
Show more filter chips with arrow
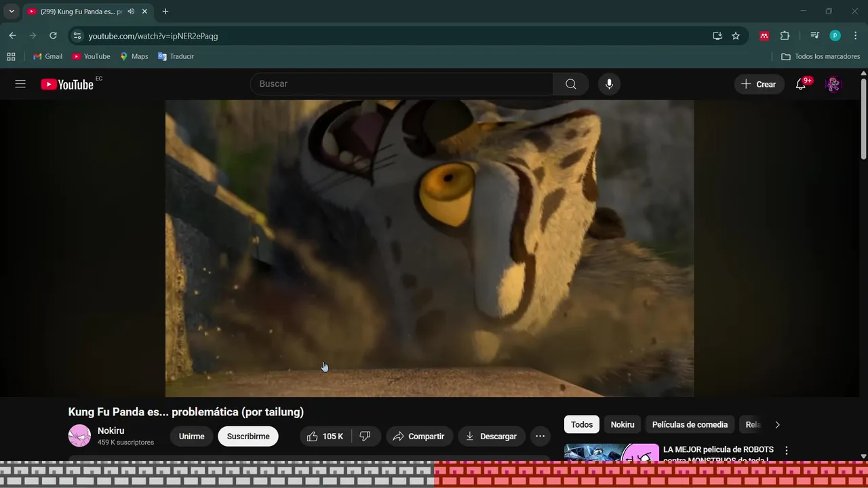tap(778, 425)
